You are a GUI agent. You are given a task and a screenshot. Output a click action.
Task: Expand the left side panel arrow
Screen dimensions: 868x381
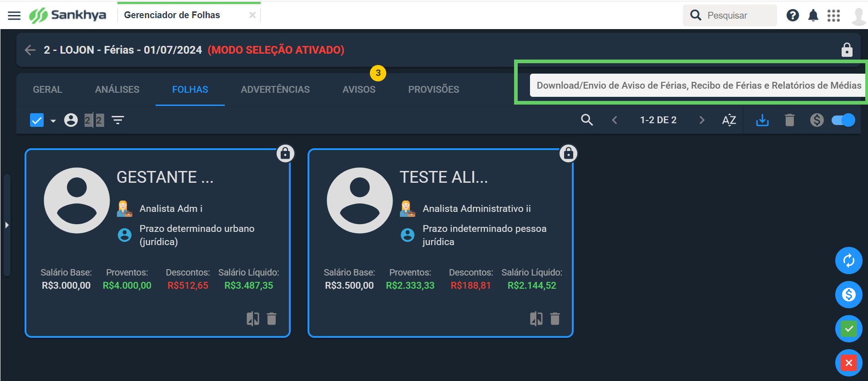(7, 225)
